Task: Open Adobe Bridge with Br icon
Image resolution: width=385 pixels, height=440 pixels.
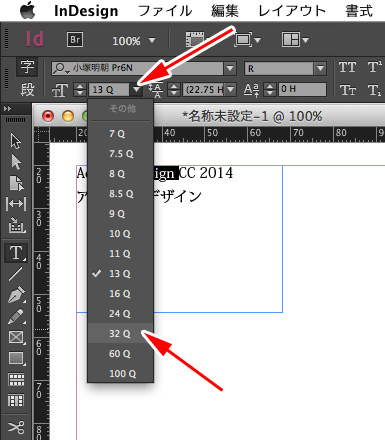Action: point(75,40)
